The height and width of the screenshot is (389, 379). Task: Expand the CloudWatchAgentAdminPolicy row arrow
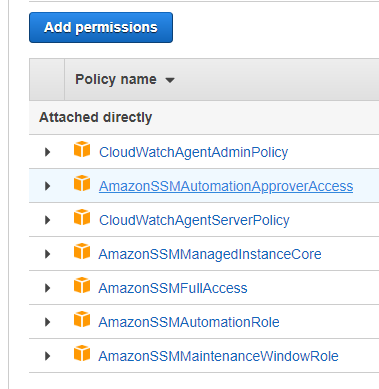pos(48,152)
